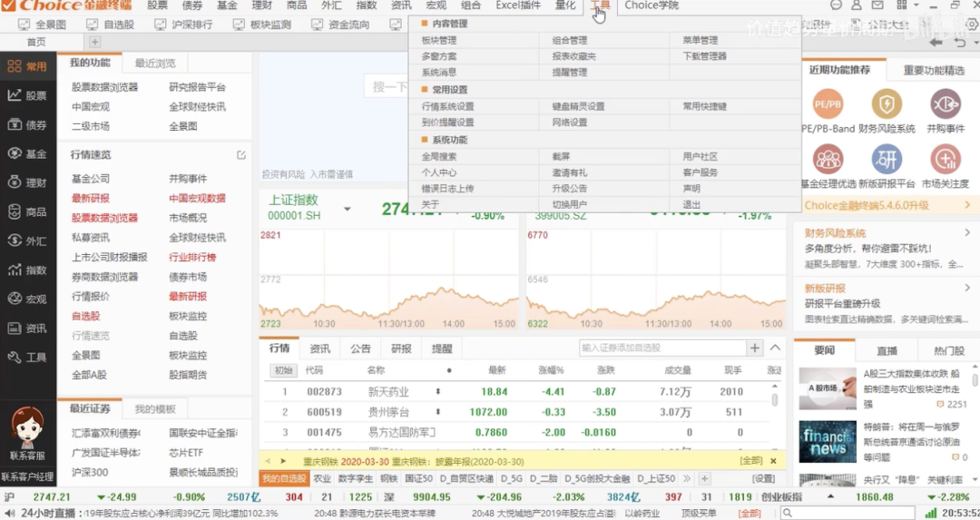Open the 新版研报平台 feature icon
The height and width of the screenshot is (520, 980).
[x=887, y=160]
